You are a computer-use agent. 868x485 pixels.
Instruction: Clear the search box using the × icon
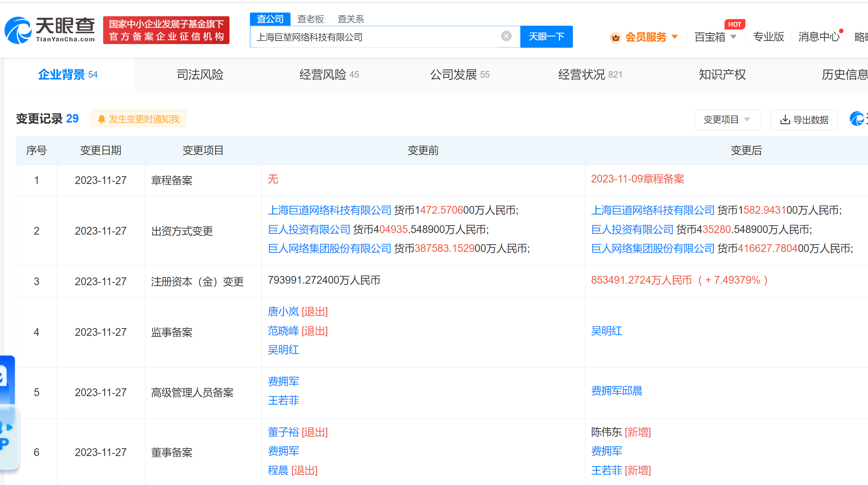pyautogui.click(x=506, y=36)
